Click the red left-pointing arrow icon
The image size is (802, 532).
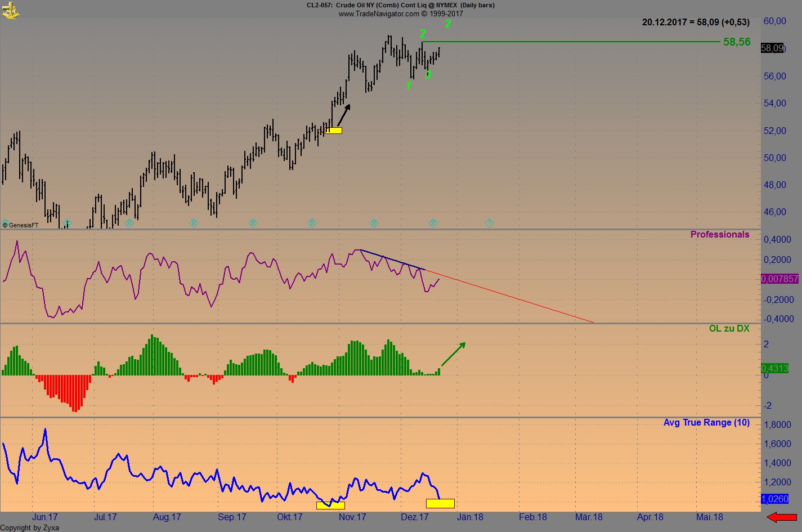point(781,517)
